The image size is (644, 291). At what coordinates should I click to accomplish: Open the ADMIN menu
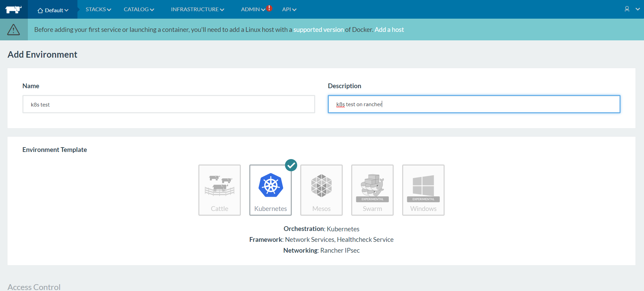253,9
